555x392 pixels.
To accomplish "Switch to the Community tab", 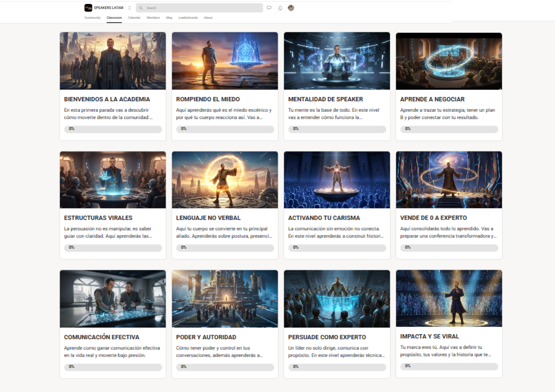I will click(92, 18).
